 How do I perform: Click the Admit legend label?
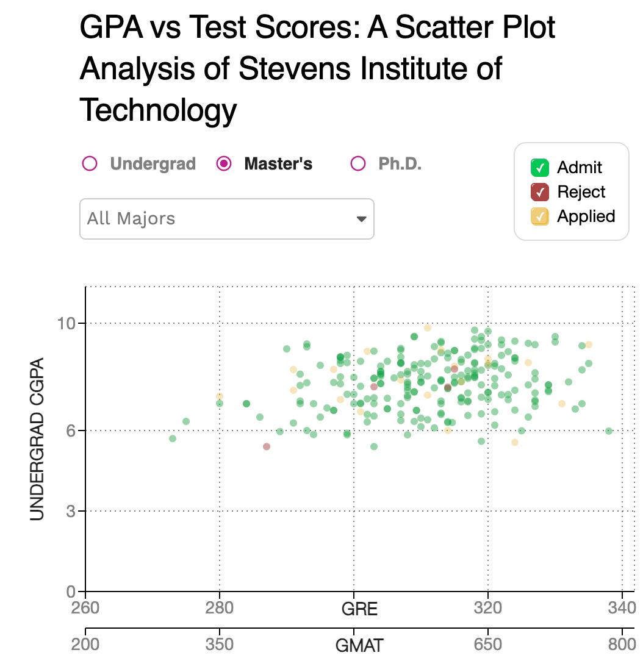pos(580,167)
